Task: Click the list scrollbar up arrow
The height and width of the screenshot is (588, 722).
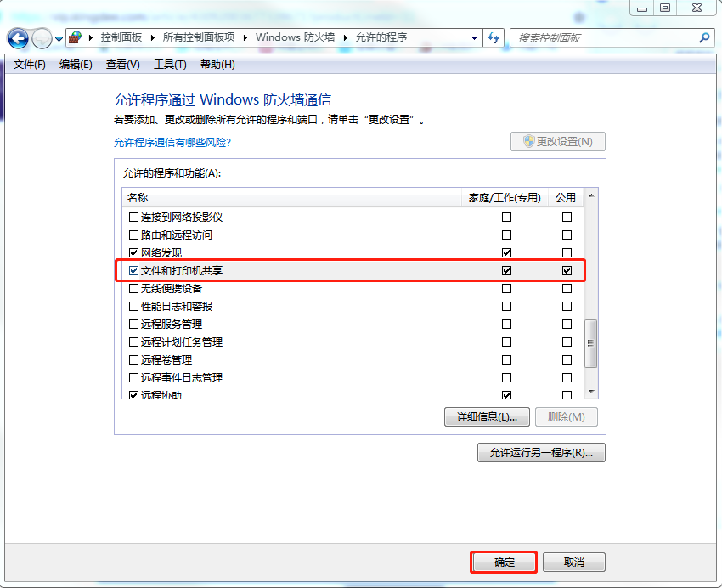Action: (x=591, y=196)
